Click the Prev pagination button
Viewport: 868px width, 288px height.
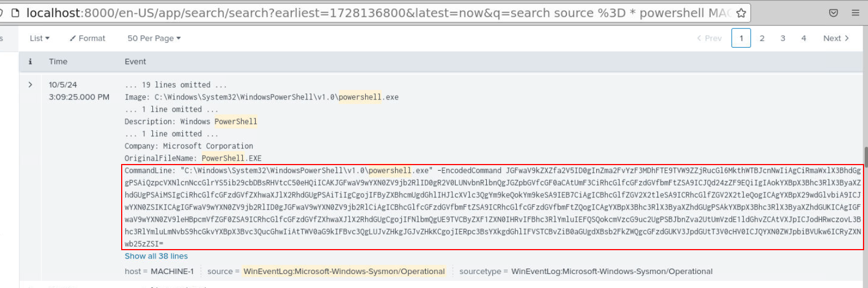pos(709,38)
